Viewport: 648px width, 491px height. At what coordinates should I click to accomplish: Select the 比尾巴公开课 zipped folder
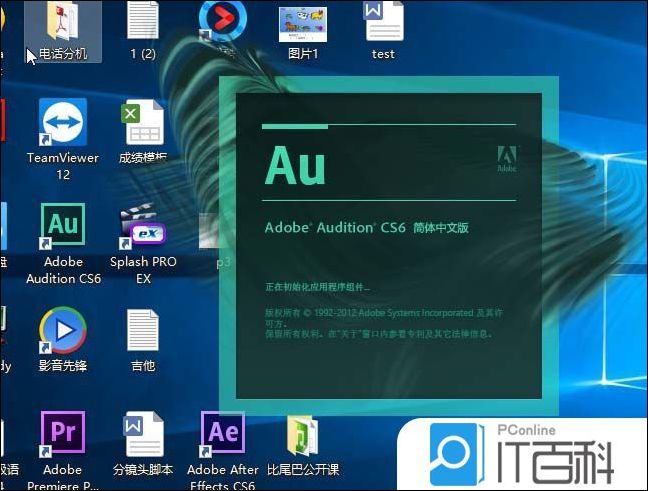tap(302, 435)
